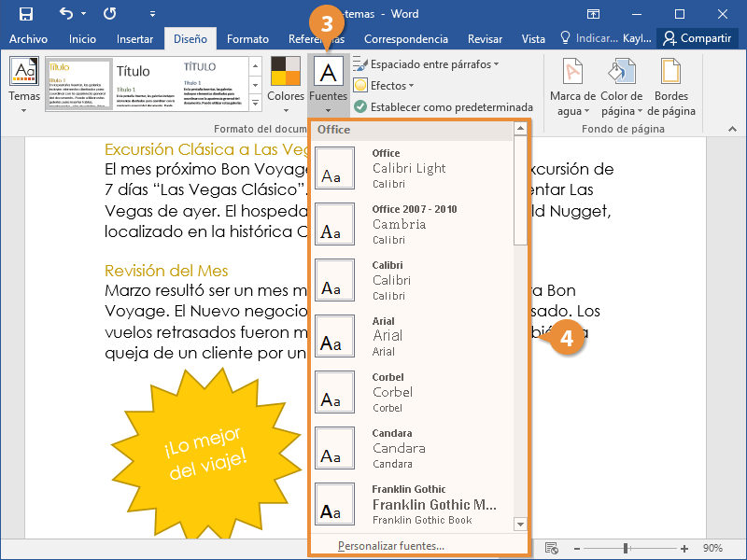747x560 pixels.
Task: Click Excursión Clásica a Las Vegas heading
Action: coord(205,149)
